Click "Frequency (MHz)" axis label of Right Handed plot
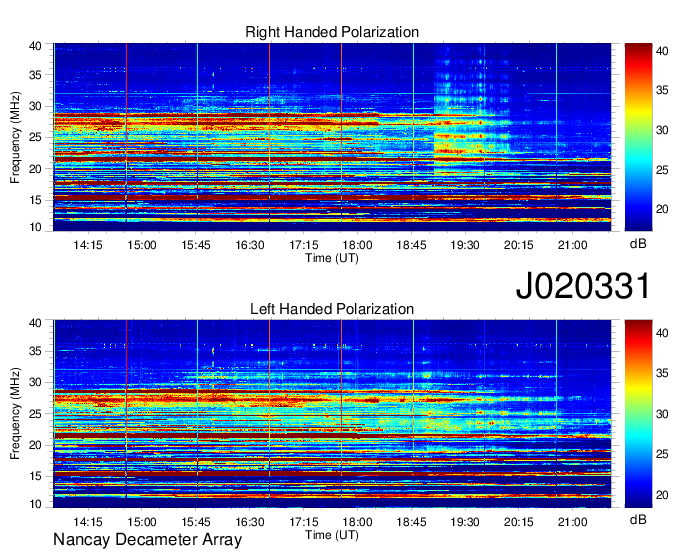 (x=15, y=137)
